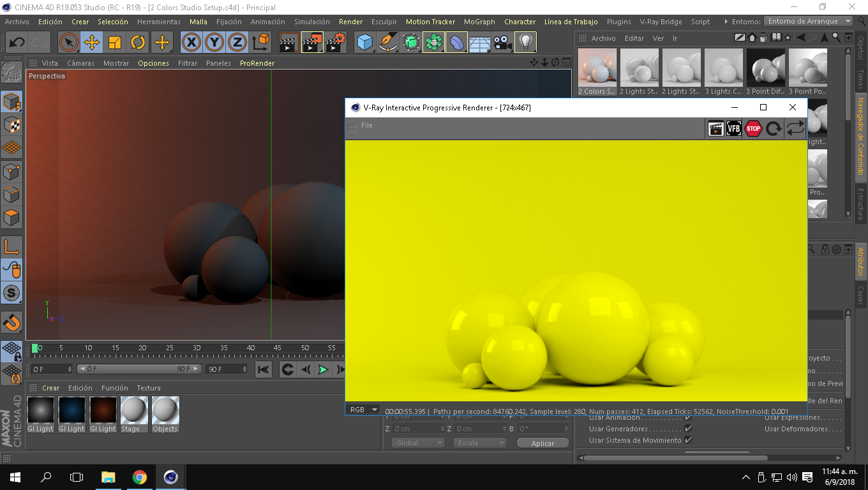Add a cube primitive object
Screen dimensions: 868x490
(364, 43)
